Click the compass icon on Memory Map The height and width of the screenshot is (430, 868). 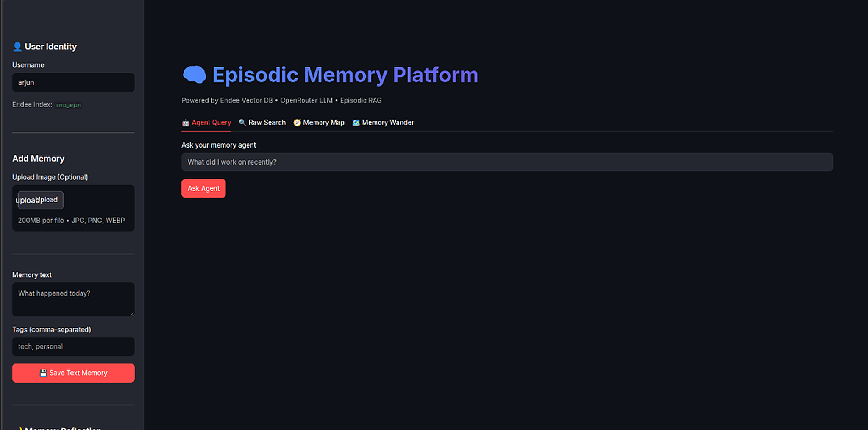[297, 123]
